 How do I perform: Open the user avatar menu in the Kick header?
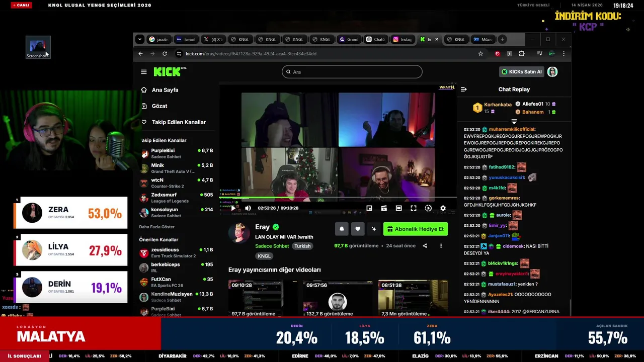pyautogui.click(x=552, y=72)
